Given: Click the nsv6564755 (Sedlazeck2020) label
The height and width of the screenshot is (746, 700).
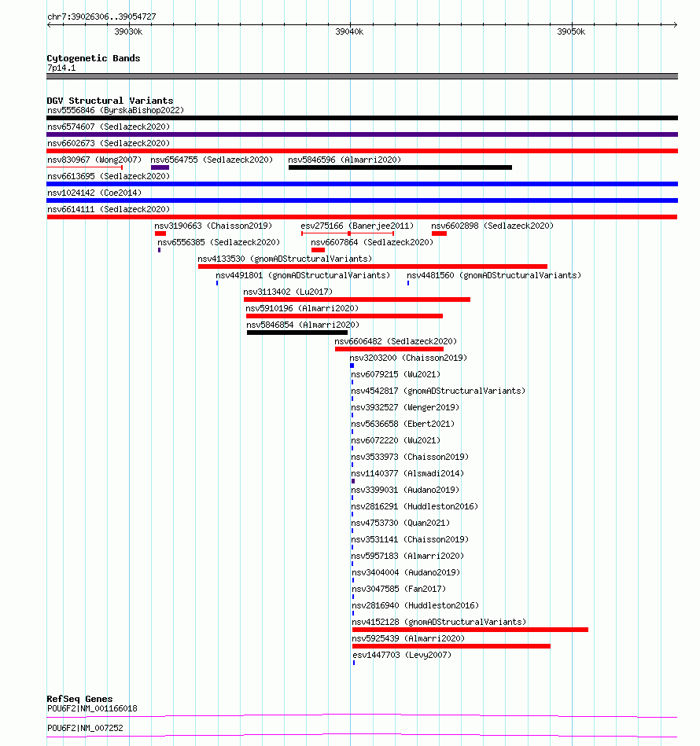Looking at the screenshot, I should (212, 160).
